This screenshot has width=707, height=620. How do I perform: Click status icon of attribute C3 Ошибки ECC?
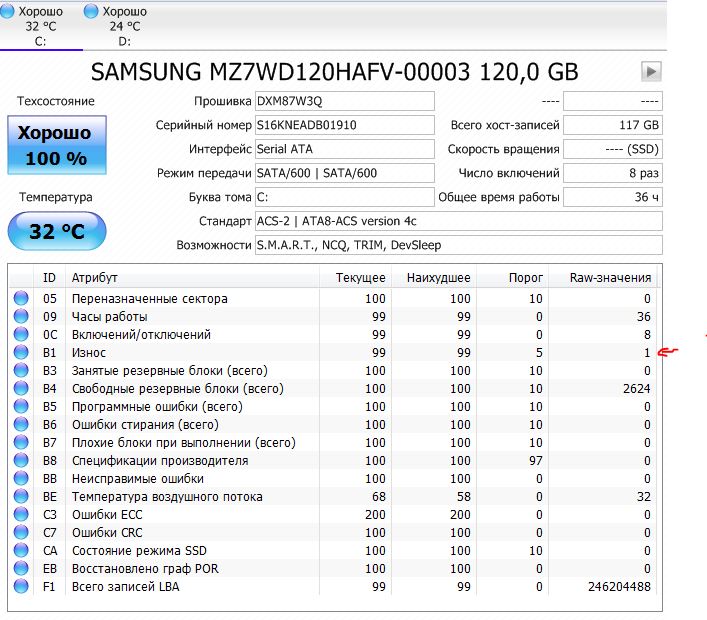coord(21,514)
